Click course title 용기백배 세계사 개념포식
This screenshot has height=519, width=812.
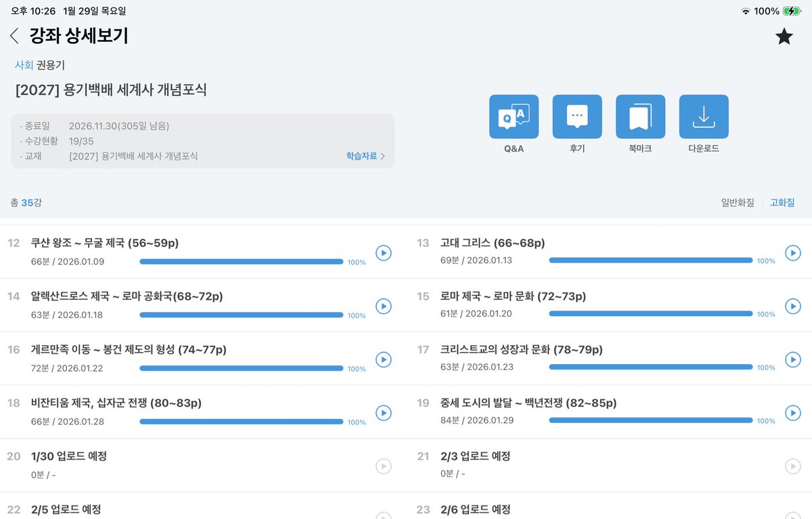[x=111, y=89]
